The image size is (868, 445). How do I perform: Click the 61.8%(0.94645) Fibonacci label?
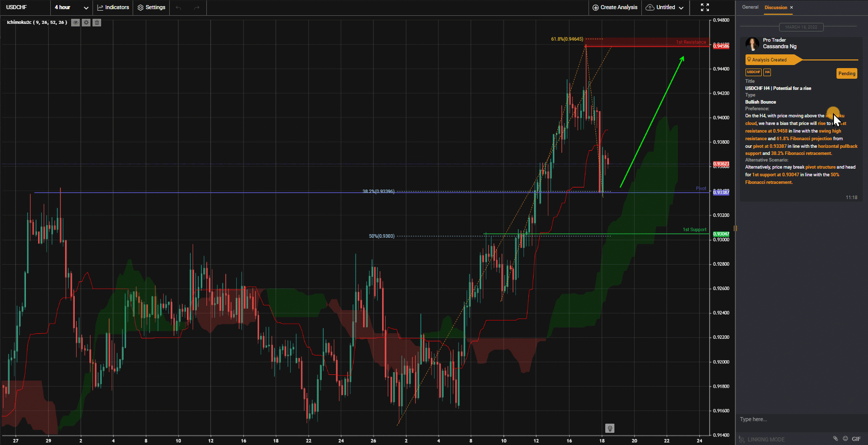(x=567, y=39)
